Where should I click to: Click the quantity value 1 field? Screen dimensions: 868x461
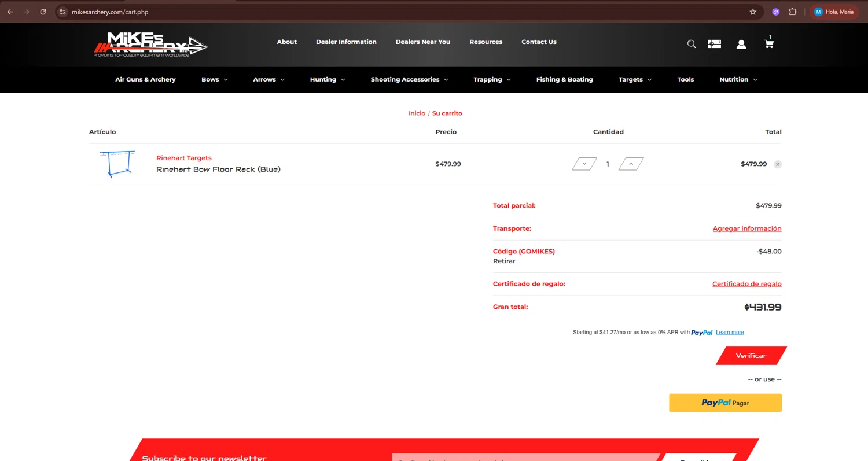point(608,164)
